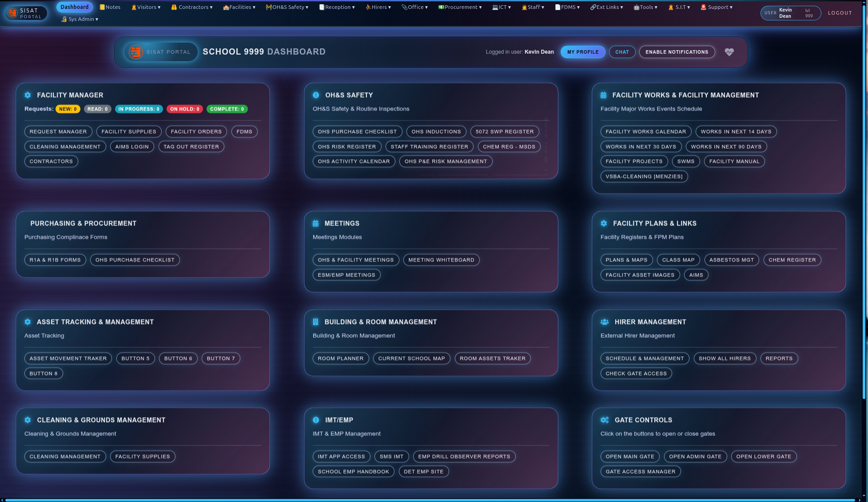Click the sticky-note icon next to Notes
Image resolution: width=868 pixels, height=502 pixels.
click(101, 7)
